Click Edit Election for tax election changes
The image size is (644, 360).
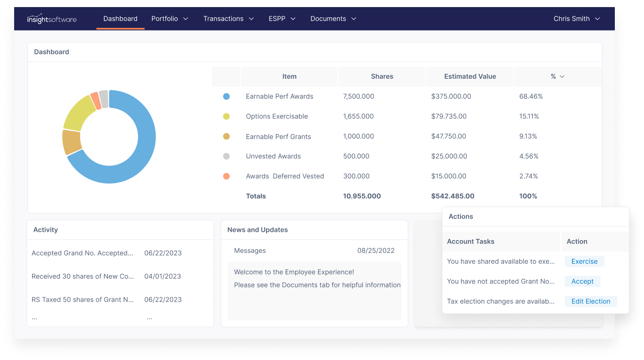[591, 301]
